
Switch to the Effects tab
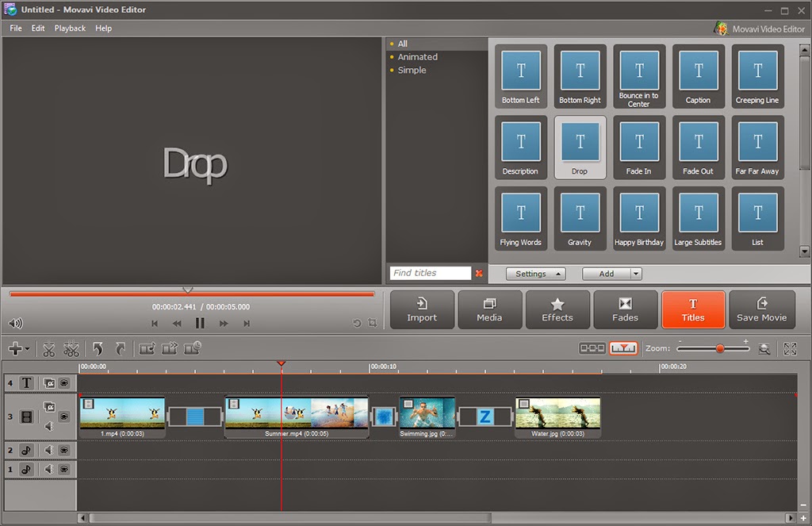point(557,309)
